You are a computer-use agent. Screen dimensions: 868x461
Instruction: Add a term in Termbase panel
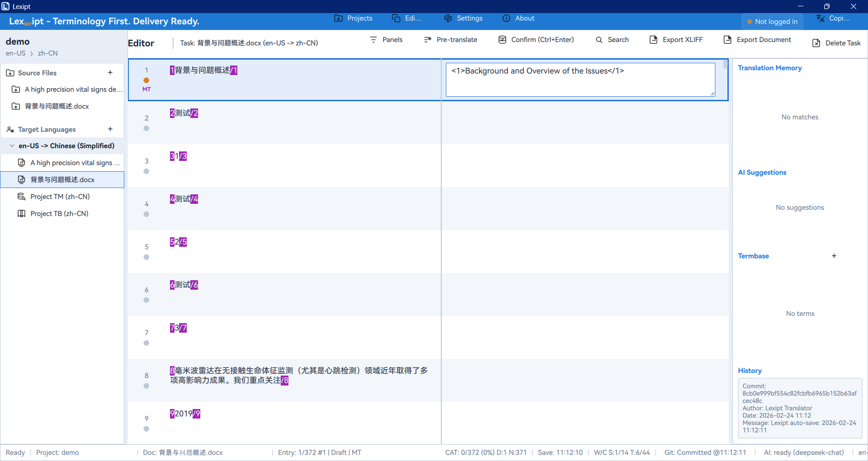click(834, 256)
